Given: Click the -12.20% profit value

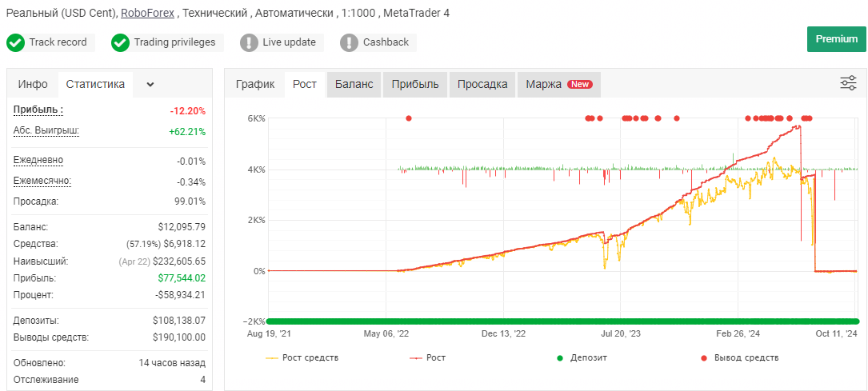Looking at the screenshot, I should pos(188,111).
